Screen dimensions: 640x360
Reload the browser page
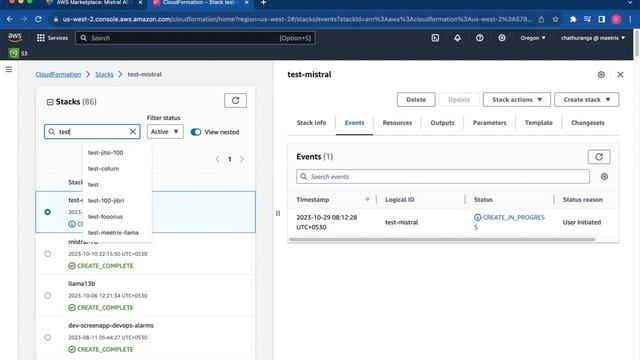38,19
